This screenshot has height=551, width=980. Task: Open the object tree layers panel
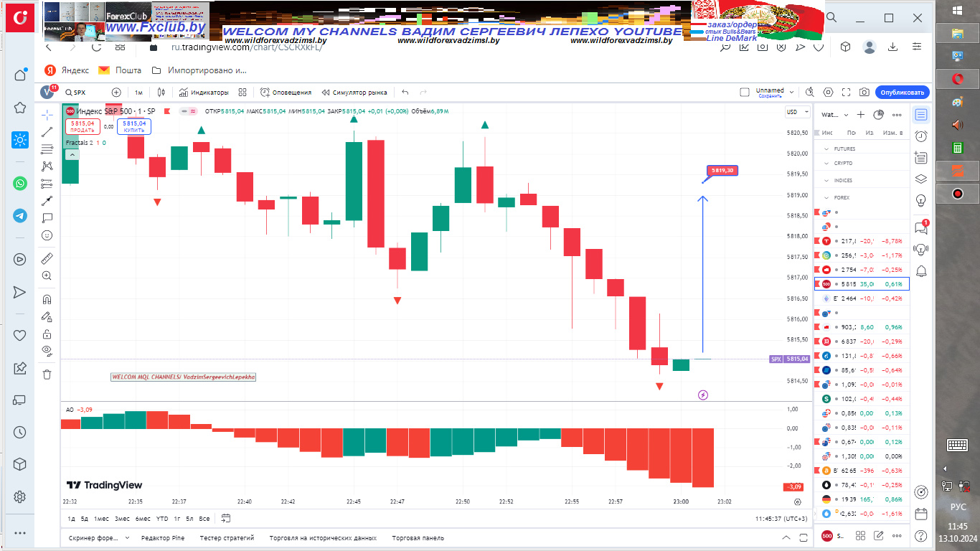[x=921, y=179]
